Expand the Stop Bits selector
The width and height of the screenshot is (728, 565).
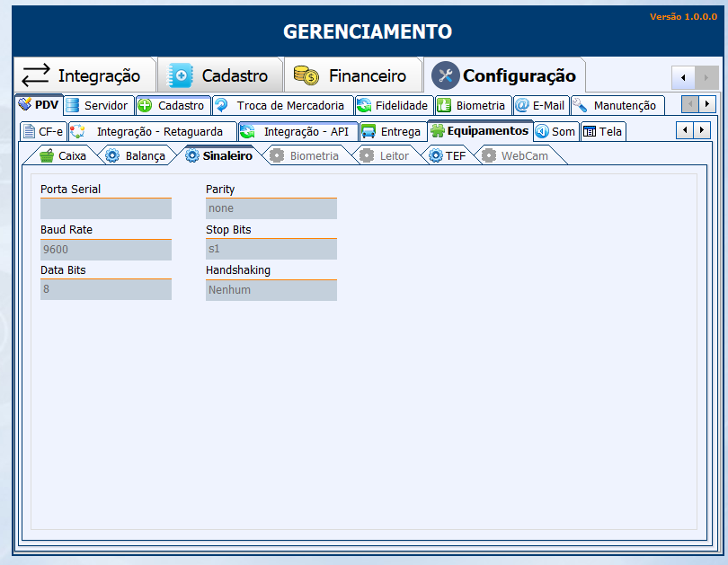[x=271, y=249]
